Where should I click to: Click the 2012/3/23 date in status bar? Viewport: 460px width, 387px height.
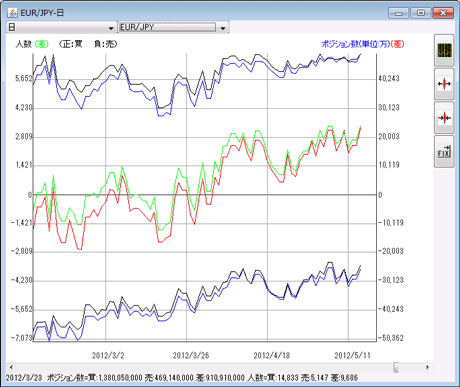click(24, 378)
